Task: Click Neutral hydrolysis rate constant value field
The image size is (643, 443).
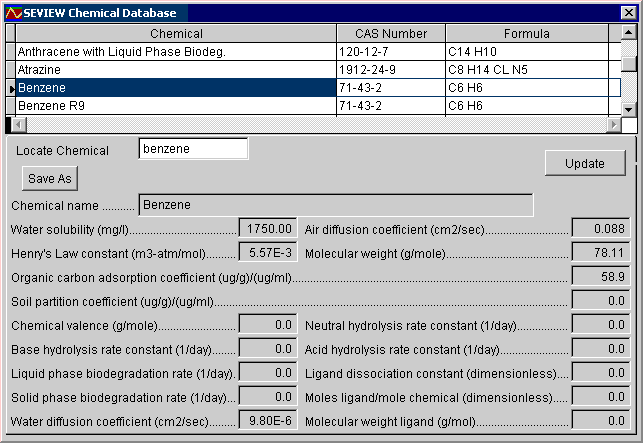Action: pos(601,325)
